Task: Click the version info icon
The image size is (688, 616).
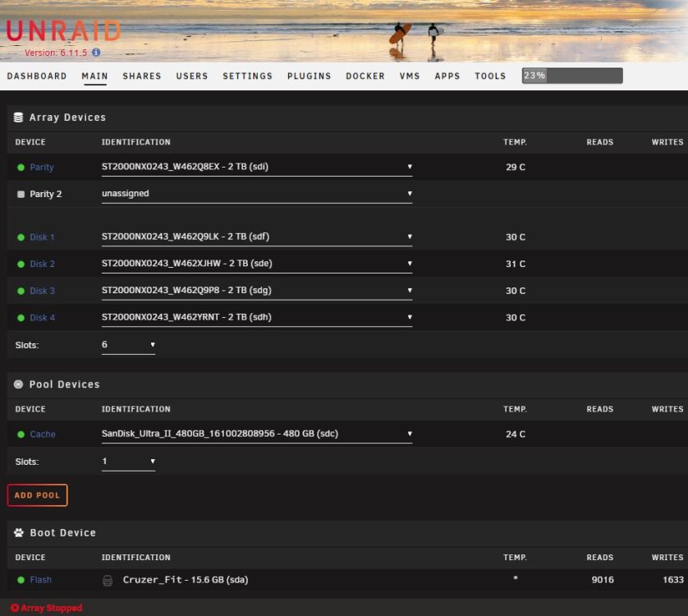Action: 96,53
